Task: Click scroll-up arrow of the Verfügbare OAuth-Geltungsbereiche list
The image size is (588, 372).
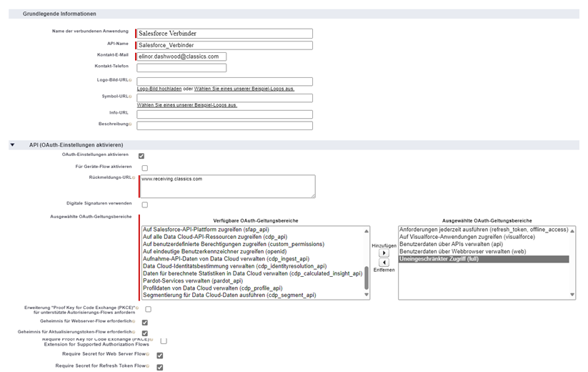Action: (367, 231)
